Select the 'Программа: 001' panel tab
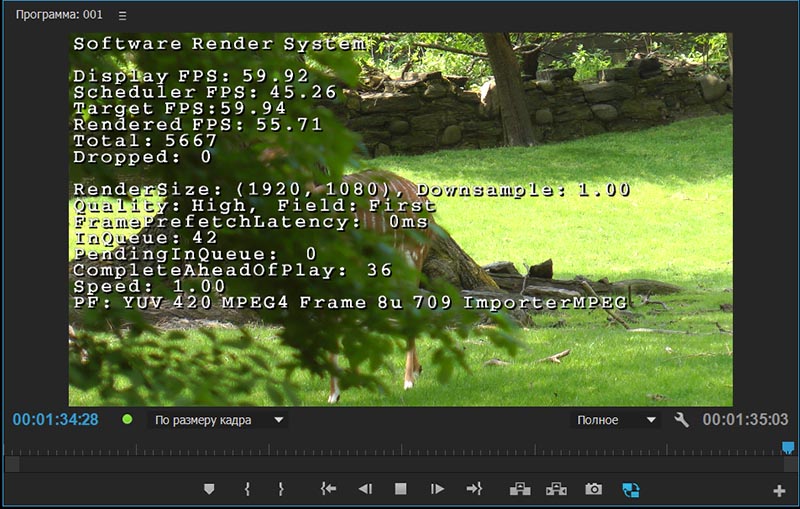Image resolution: width=800 pixels, height=509 pixels. coord(59,15)
